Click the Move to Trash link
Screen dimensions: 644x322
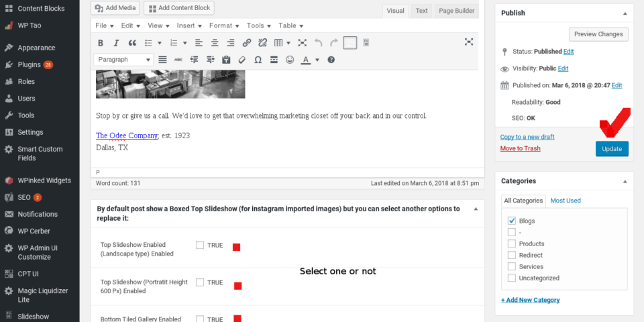[520, 148]
